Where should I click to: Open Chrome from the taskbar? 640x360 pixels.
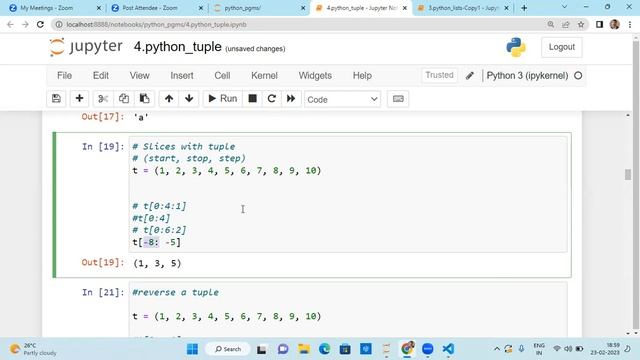(x=407, y=349)
